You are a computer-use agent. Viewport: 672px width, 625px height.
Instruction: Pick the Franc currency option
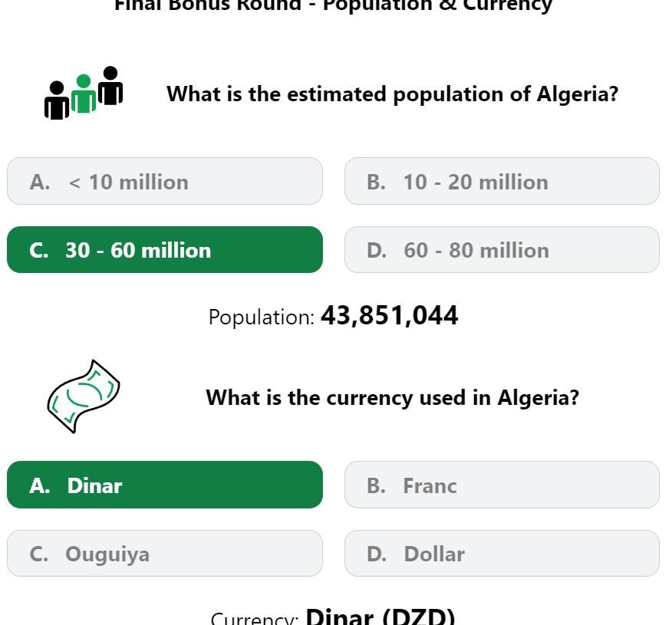(502, 485)
